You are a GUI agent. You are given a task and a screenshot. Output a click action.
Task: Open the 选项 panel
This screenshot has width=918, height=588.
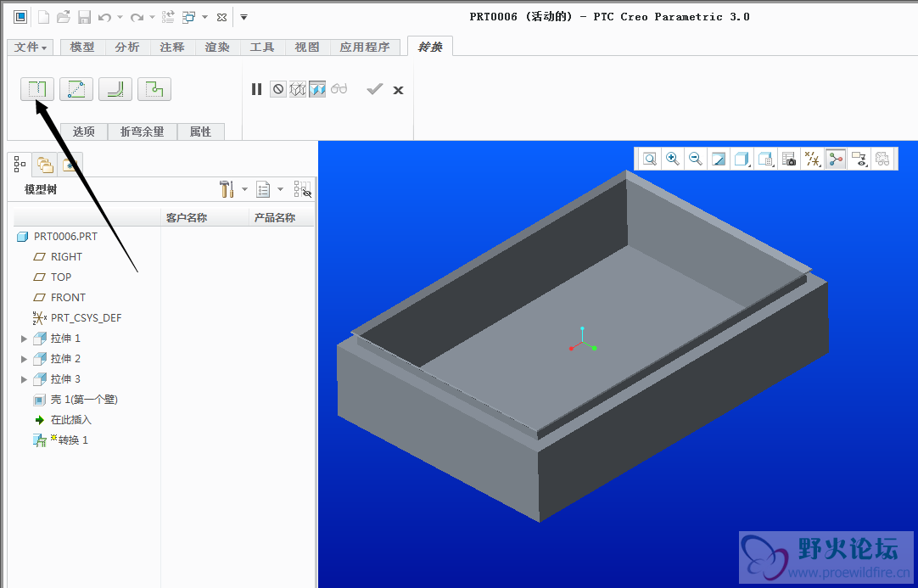pos(84,132)
